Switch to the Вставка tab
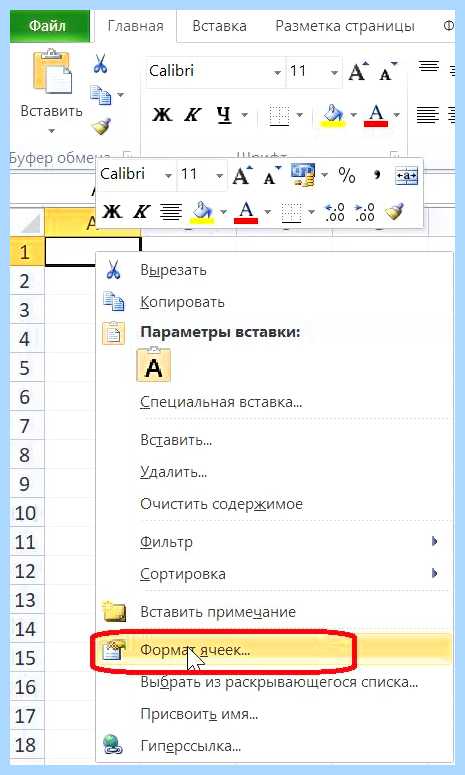Viewport: 465px width, 775px height. (x=219, y=25)
